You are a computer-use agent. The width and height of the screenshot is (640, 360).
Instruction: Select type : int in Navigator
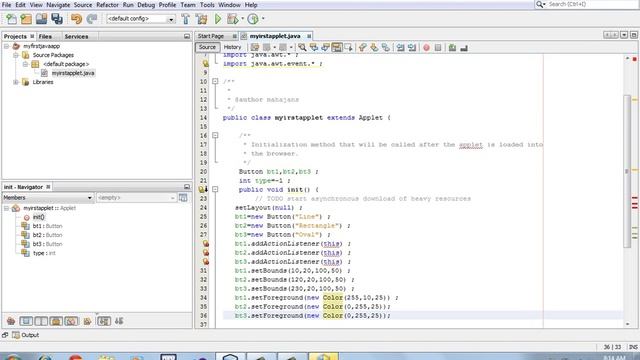44,253
